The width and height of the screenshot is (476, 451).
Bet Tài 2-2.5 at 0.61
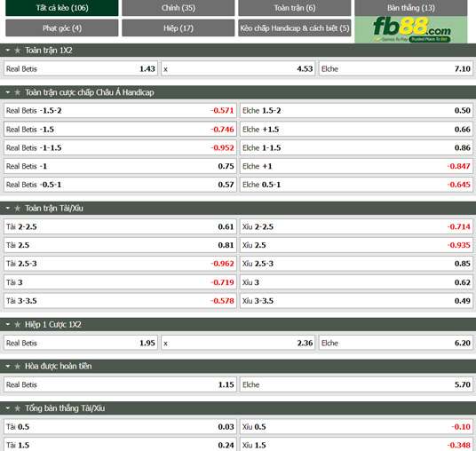coord(120,226)
